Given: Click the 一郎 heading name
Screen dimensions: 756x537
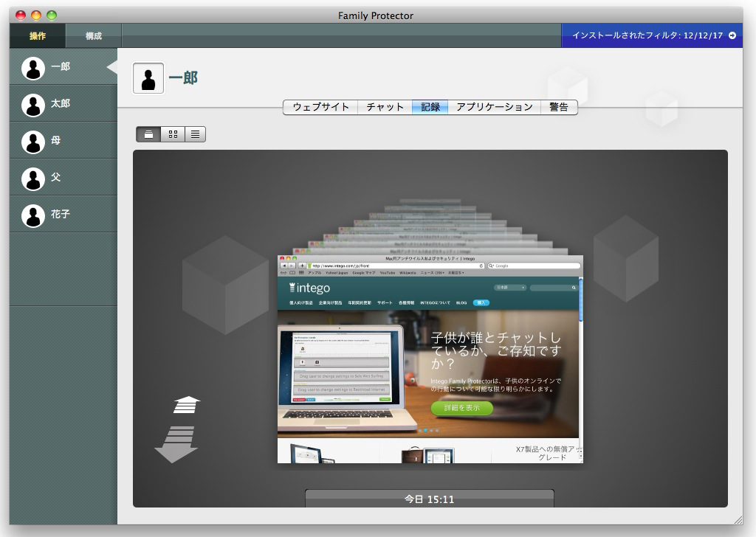Looking at the screenshot, I should pos(183,77).
